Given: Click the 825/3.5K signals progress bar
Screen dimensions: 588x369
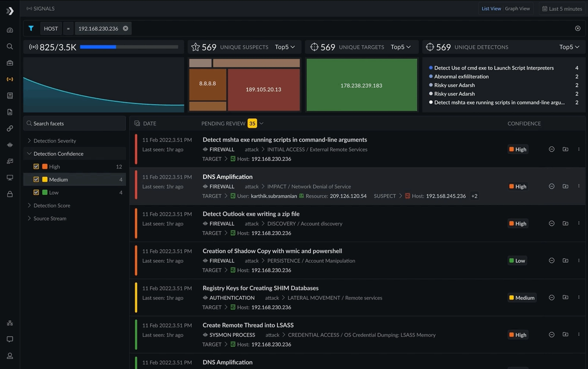Looking at the screenshot, I should [129, 47].
